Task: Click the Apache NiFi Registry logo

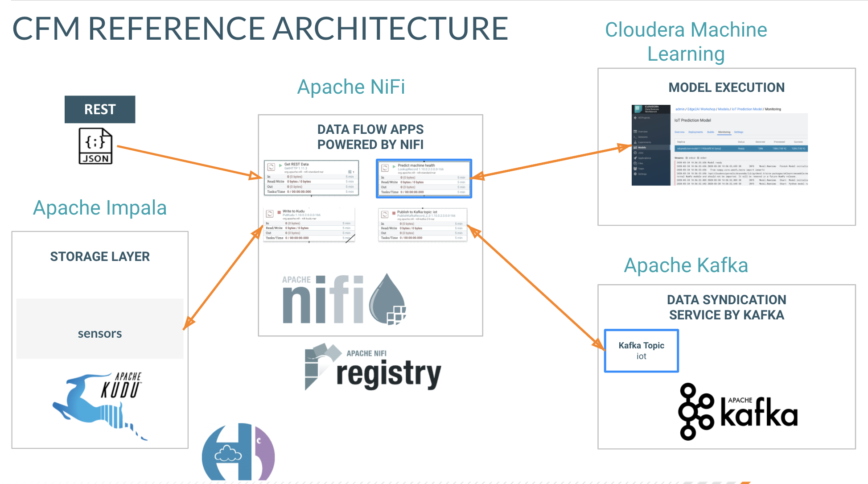Action: [x=373, y=367]
